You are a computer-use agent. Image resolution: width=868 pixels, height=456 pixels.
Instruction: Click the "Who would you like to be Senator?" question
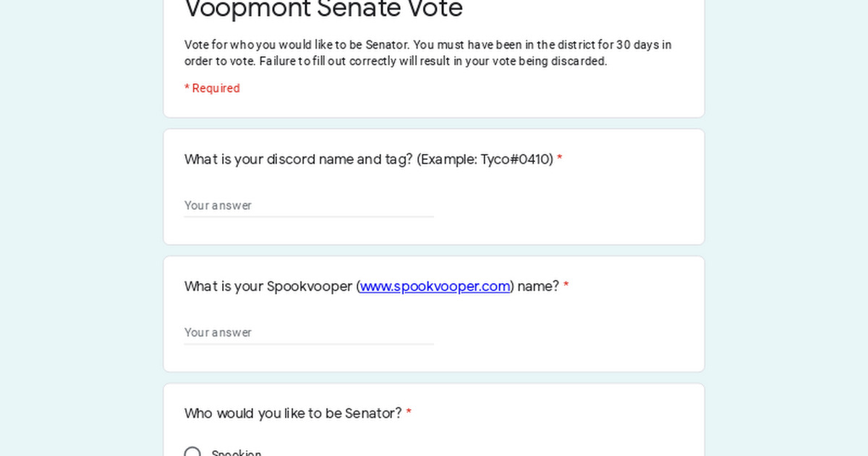coord(292,413)
